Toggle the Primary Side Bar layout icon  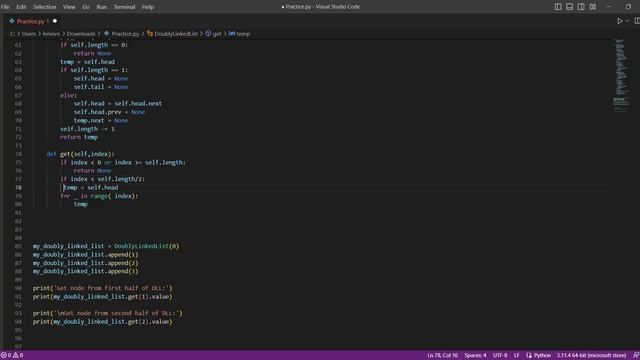[x=558, y=7]
